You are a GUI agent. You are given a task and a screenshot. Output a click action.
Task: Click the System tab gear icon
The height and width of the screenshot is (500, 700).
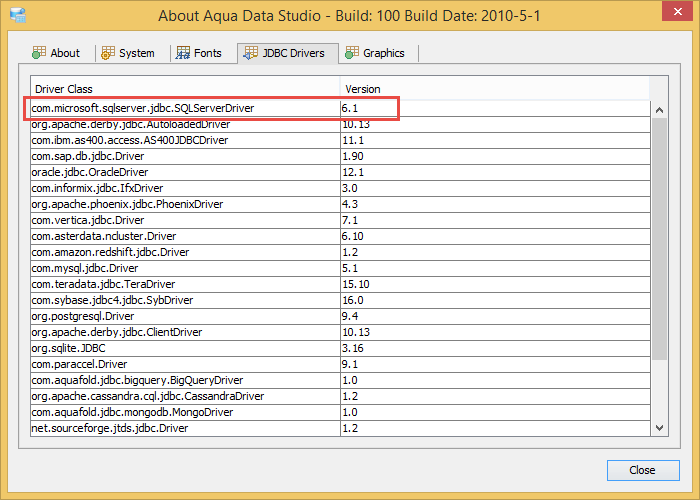click(108, 53)
